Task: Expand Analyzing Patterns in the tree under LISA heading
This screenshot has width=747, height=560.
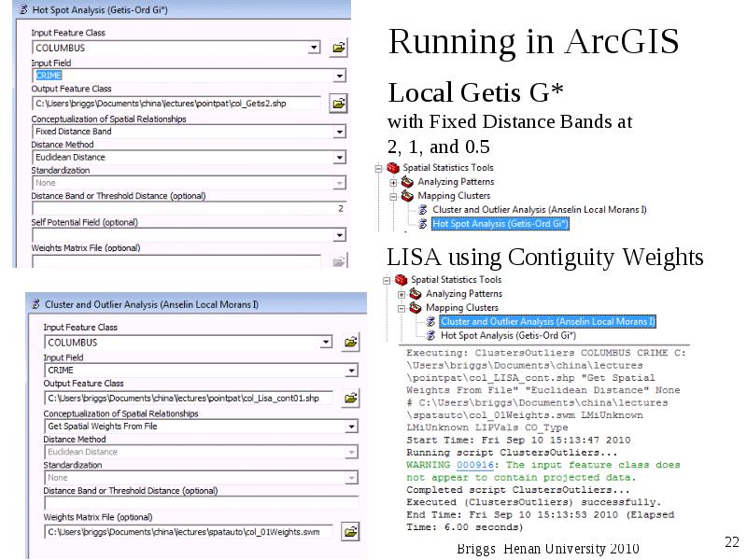Action: (x=402, y=295)
